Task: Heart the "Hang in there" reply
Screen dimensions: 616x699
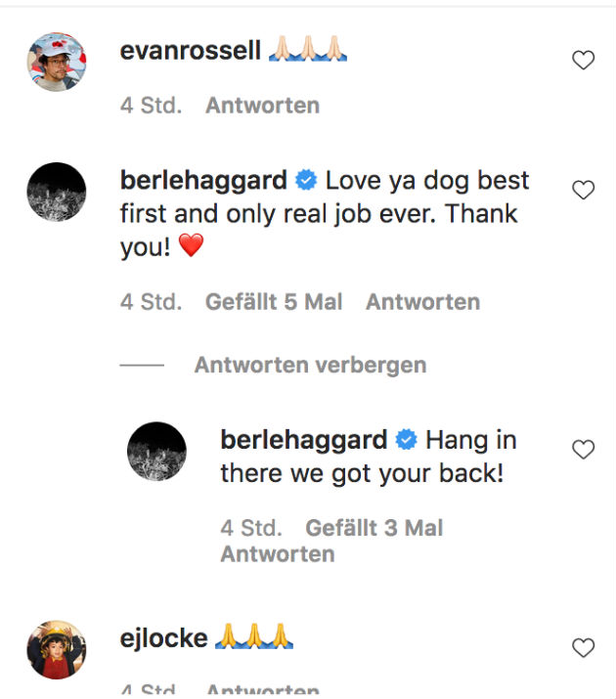Action: (583, 450)
